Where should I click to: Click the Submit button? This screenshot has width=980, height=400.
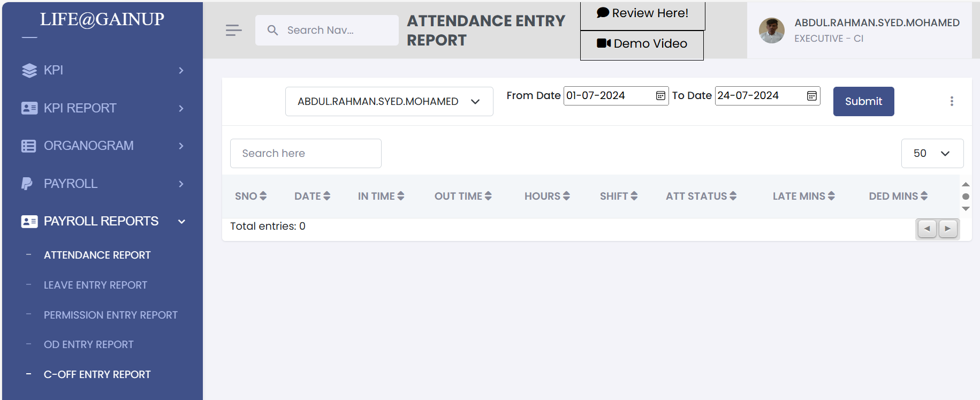(863, 101)
